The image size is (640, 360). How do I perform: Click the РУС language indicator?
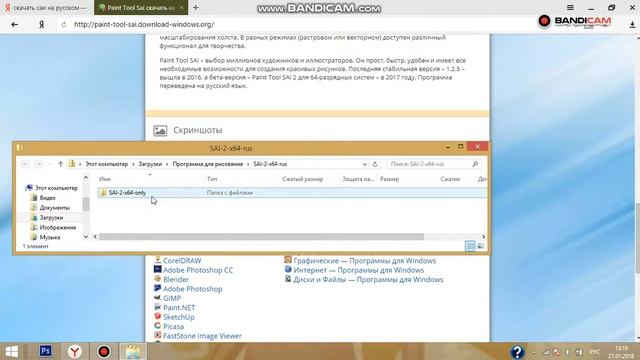click(595, 352)
